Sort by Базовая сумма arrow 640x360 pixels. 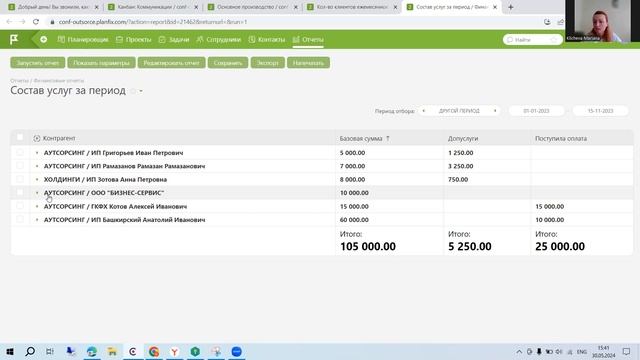(x=388, y=138)
